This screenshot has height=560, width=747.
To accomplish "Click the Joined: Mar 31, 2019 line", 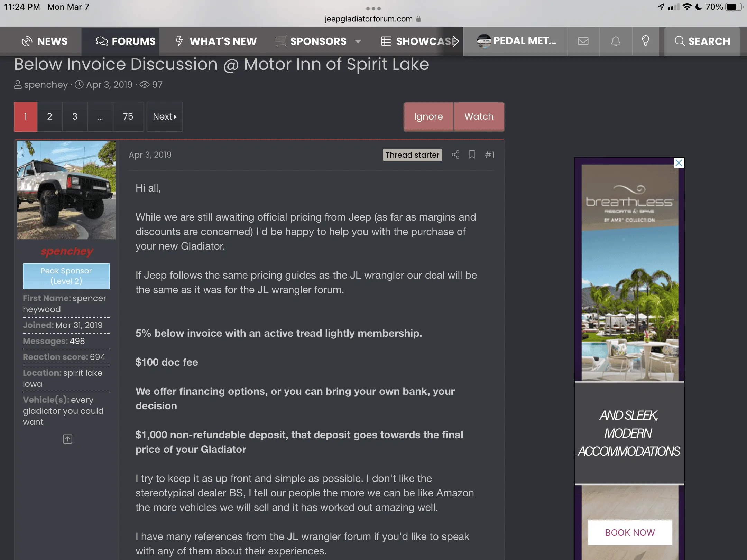I will pos(63,325).
